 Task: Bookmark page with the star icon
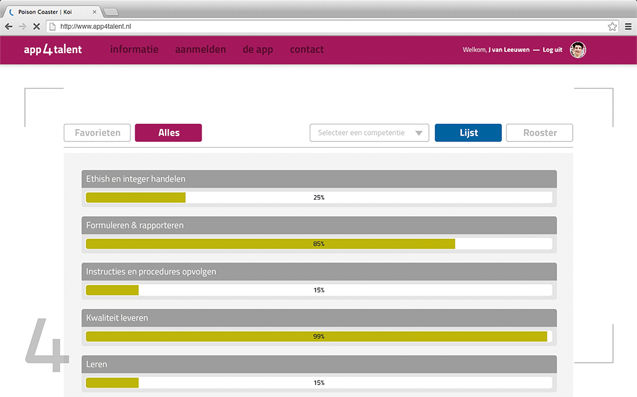point(612,26)
